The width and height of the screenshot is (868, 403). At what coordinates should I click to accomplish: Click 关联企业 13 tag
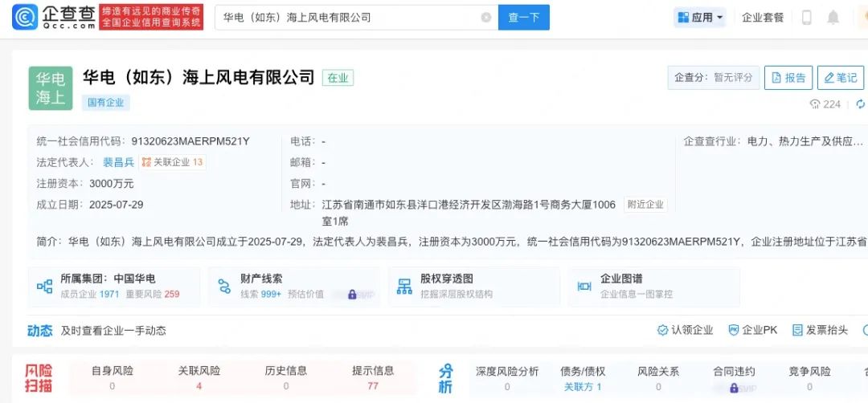172,162
